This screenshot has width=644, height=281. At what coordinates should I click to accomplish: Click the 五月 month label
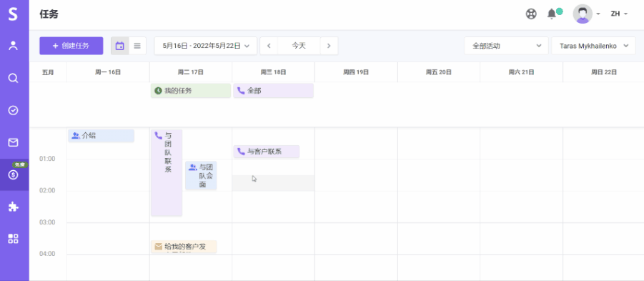[x=48, y=72]
